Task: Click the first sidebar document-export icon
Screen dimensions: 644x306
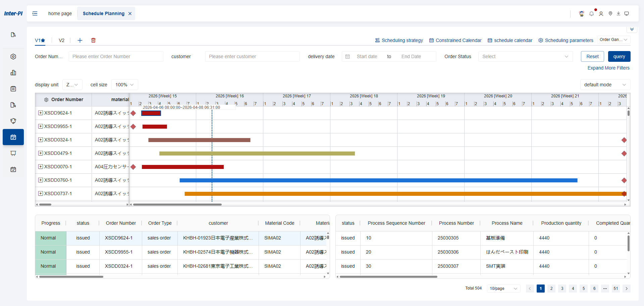Action: point(13,35)
